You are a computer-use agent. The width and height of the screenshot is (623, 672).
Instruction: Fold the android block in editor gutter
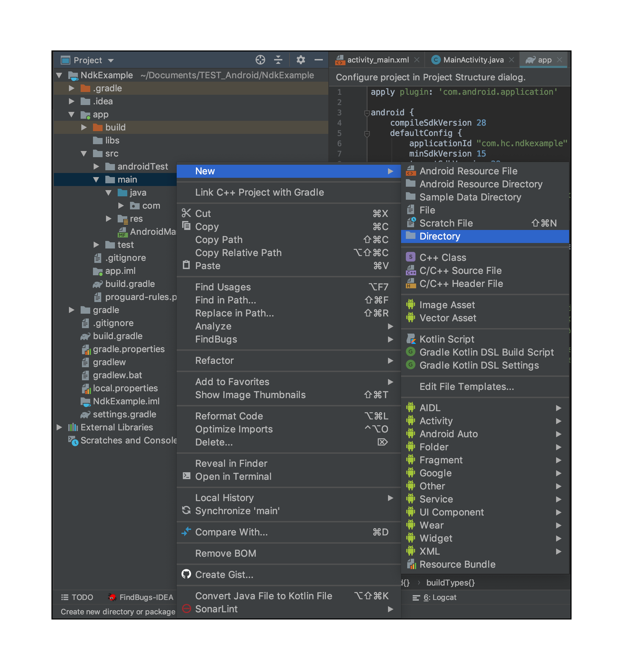[367, 113]
